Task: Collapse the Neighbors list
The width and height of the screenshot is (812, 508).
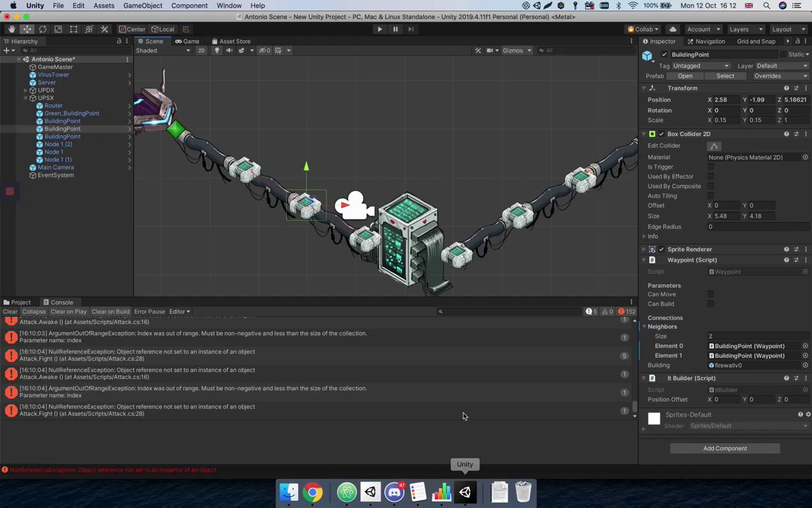Action: tap(644, 327)
